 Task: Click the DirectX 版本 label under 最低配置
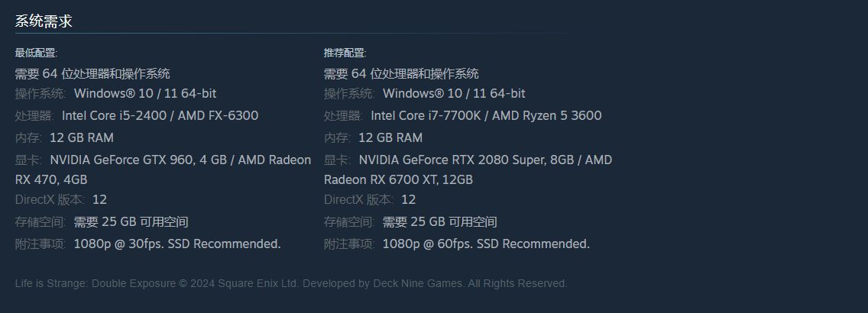pyautogui.click(x=50, y=200)
